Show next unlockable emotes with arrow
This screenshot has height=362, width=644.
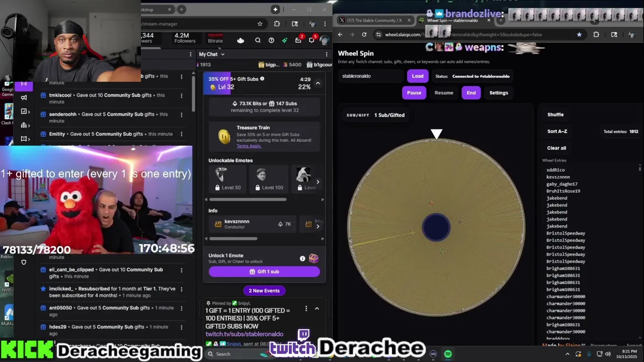coord(317,182)
